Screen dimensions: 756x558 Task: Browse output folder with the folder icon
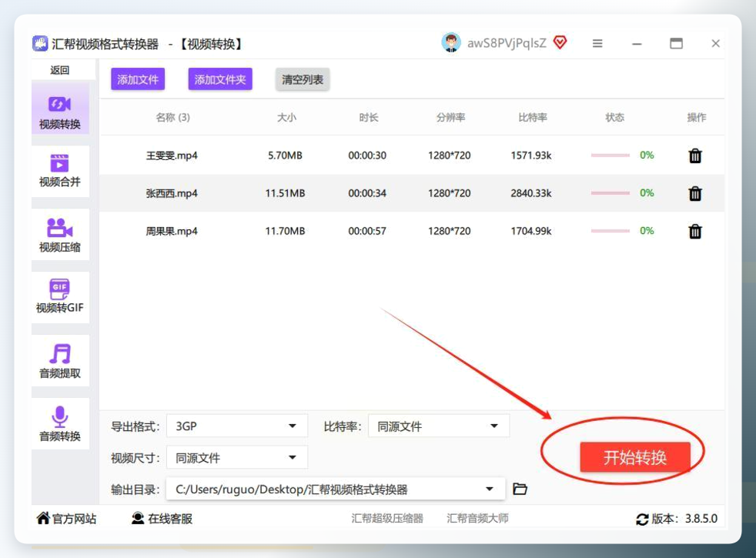tap(520, 489)
